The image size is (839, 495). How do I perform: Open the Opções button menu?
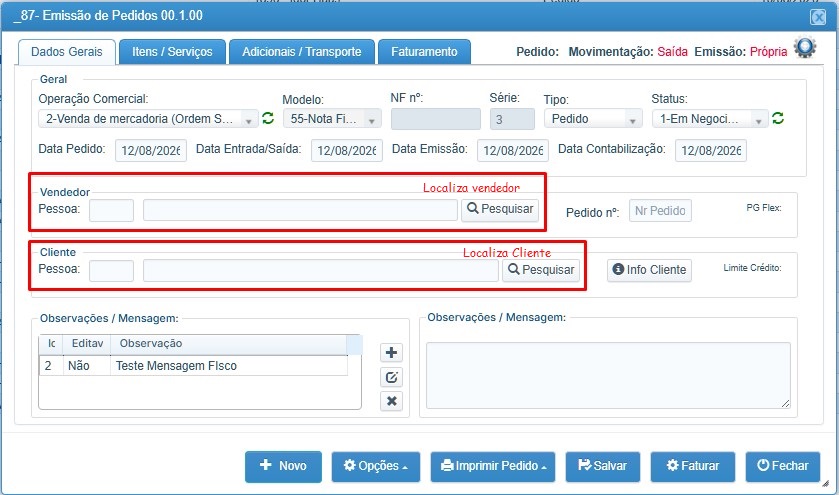(376, 466)
